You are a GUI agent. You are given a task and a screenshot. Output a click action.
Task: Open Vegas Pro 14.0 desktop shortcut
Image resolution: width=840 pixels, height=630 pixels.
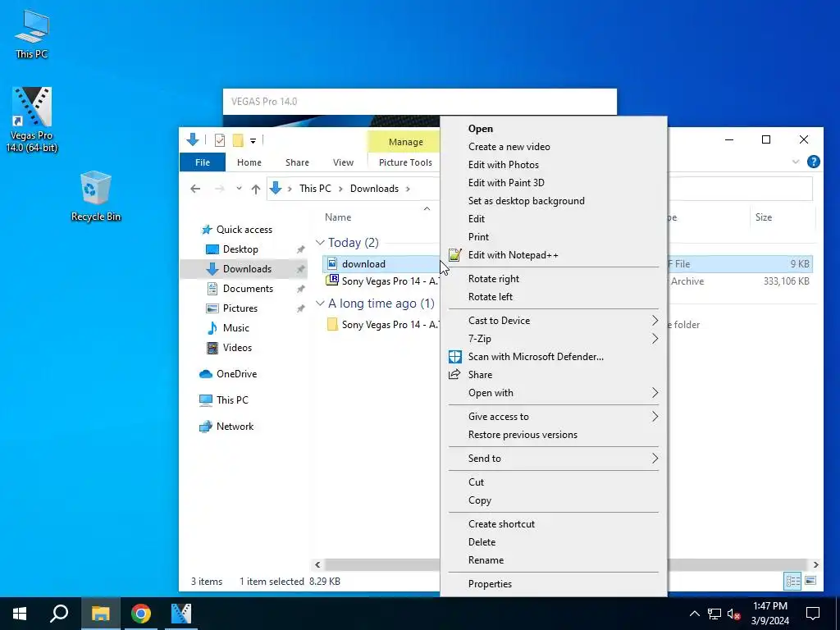(32, 120)
